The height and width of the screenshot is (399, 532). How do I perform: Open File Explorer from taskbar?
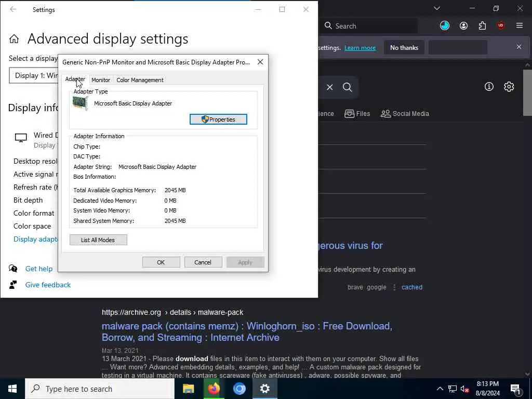point(188,389)
